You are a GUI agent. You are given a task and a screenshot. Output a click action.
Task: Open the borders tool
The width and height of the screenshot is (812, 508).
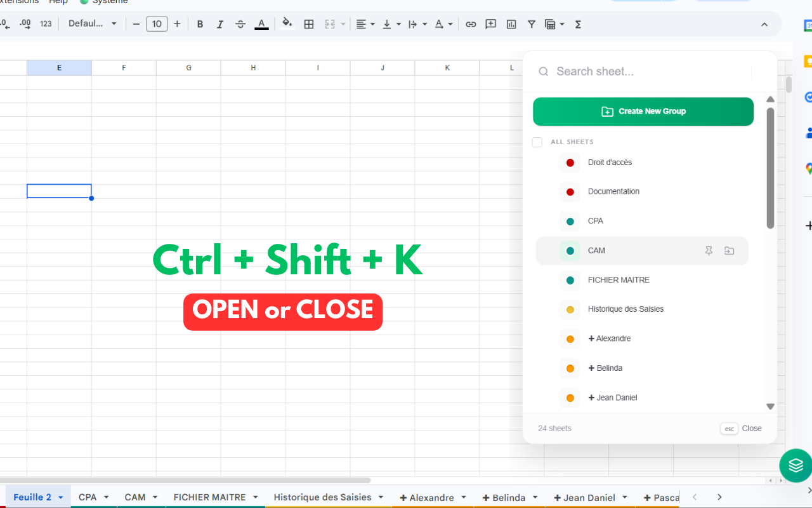pos(309,23)
